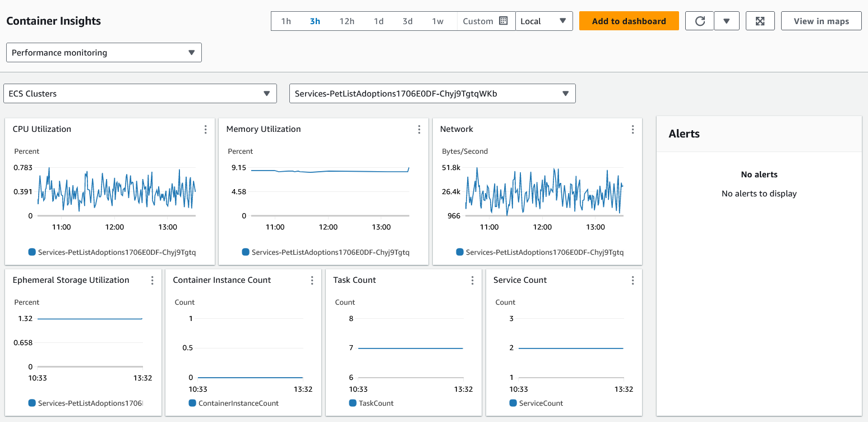
Task: Open the Local timezone dropdown
Action: [543, 21]
